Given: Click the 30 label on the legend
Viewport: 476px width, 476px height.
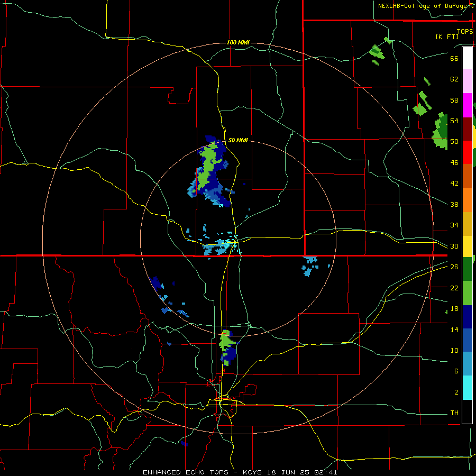Looking at the screenshot, I should (x=454, y=246).
